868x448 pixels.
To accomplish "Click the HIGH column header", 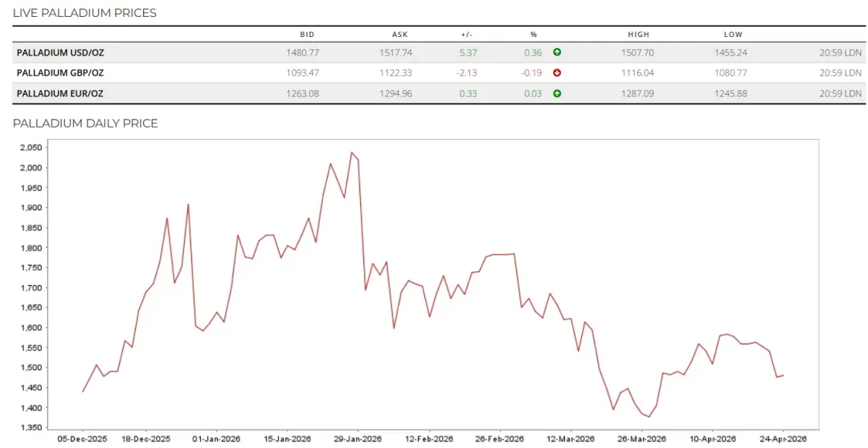I will [x=638, y=35].
